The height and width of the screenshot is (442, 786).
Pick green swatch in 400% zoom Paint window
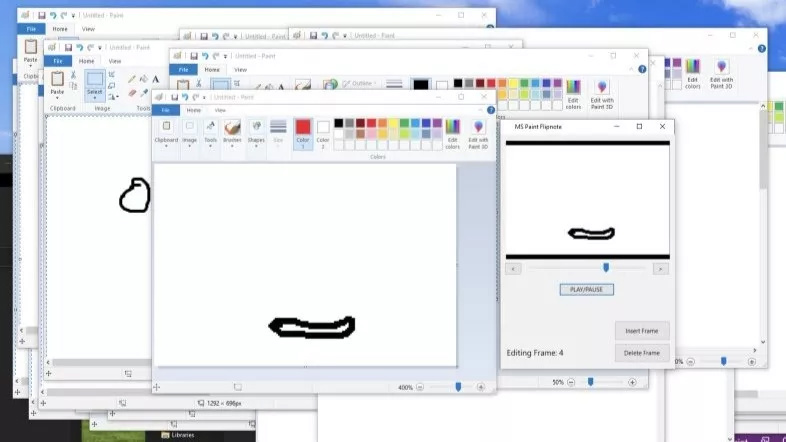(405, 123)
